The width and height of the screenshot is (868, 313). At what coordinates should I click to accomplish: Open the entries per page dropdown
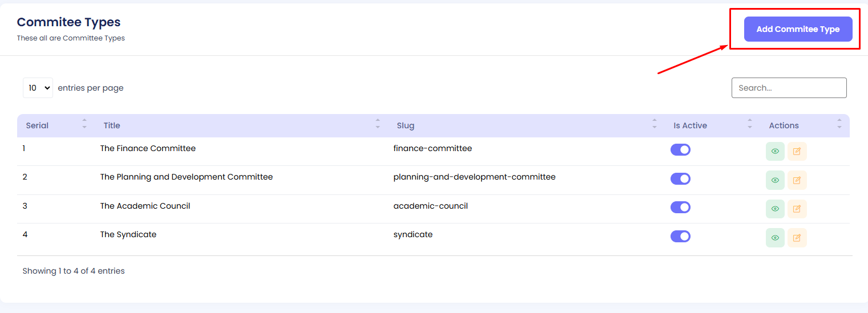38,88
